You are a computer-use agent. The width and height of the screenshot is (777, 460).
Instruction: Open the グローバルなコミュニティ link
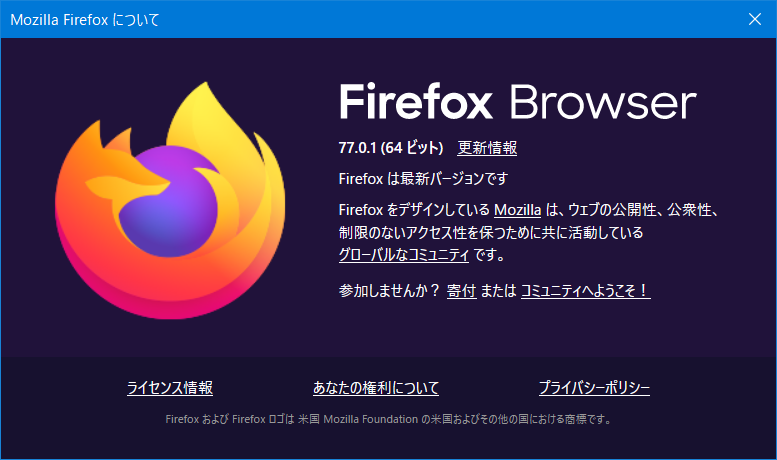pyautogui.click(x=404, y=255)
